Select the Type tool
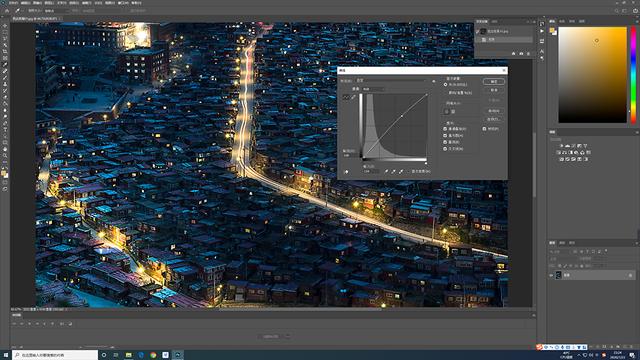Image resolution: width=640 pixels, height=360 pixels. coord(5,130)
